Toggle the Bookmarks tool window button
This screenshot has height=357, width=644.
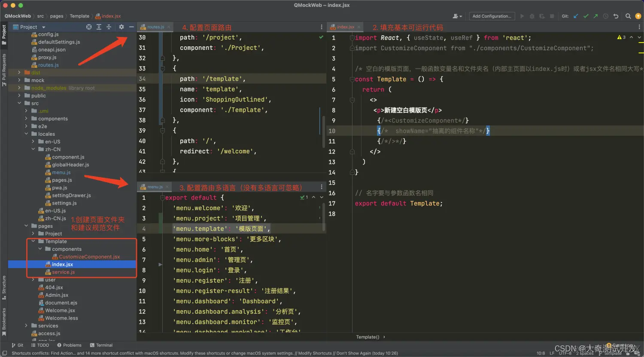click(x=4, y=322)
